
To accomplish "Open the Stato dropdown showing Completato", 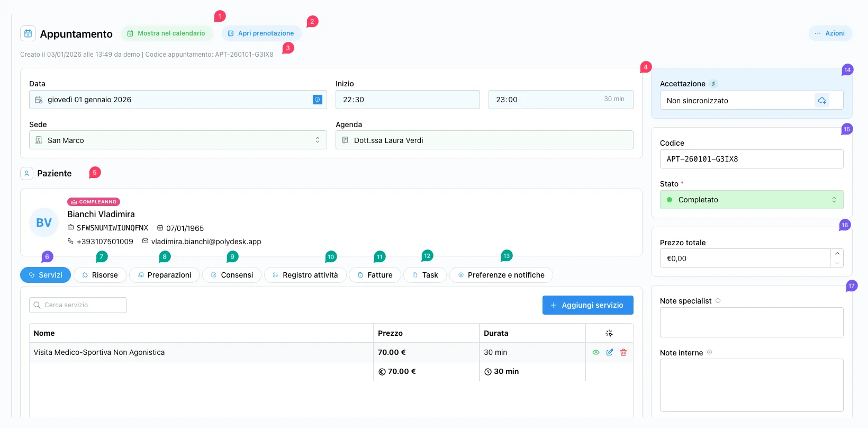I will click(x=751, y=200).
